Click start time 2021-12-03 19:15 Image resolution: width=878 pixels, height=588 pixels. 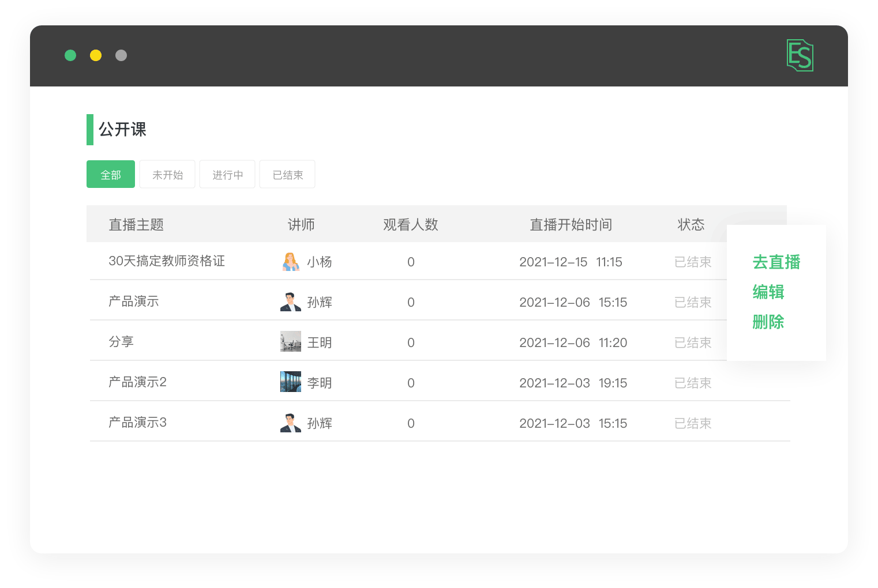click(573, 383)
